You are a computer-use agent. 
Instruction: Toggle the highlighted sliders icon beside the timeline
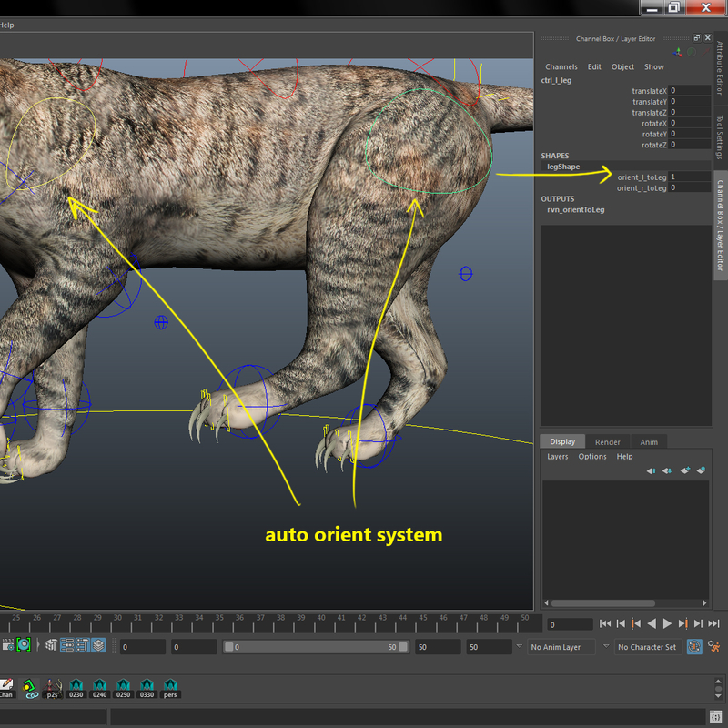[67, 645]
